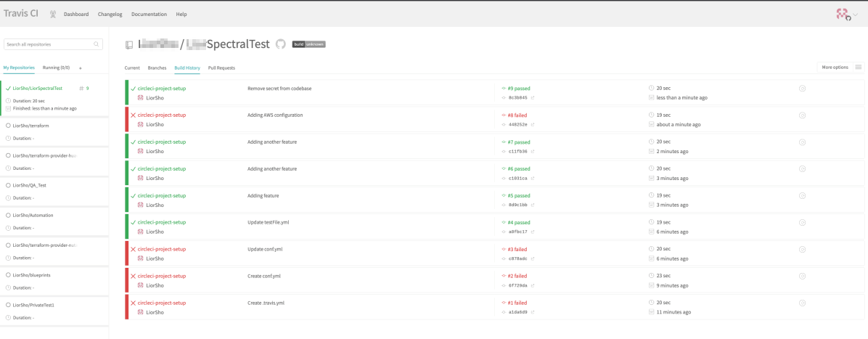Open the Documentation link
Screen dimensions: 868x339
point(149,14)
